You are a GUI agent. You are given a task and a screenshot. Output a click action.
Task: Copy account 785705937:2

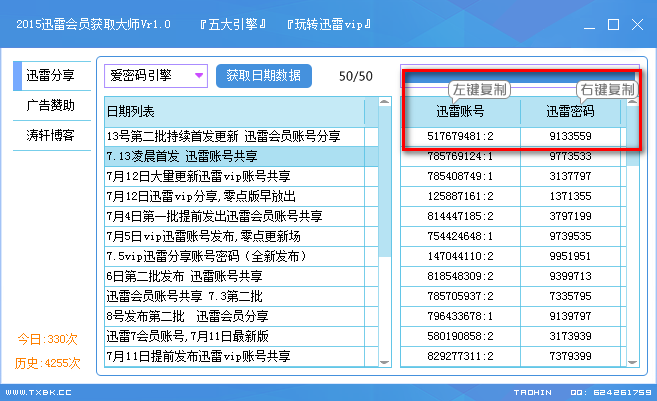[x=460, y=296]
